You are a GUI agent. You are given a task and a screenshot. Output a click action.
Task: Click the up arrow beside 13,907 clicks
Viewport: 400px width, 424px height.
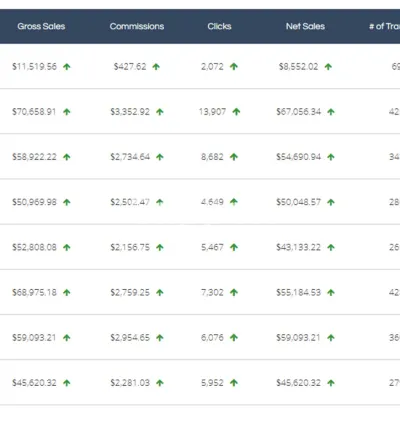click(x=236, y=112)
